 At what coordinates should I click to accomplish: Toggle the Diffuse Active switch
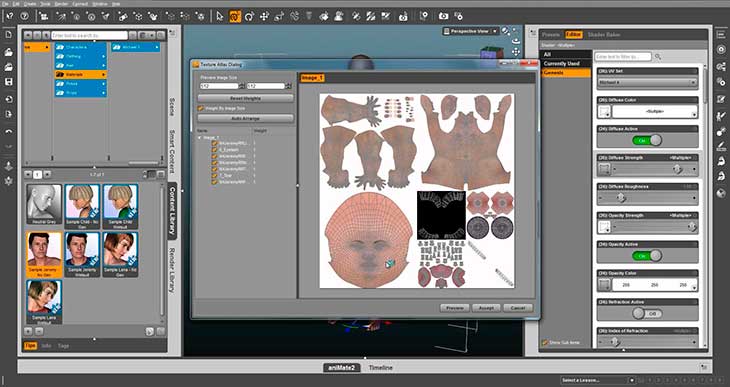[x=648, y=140]
